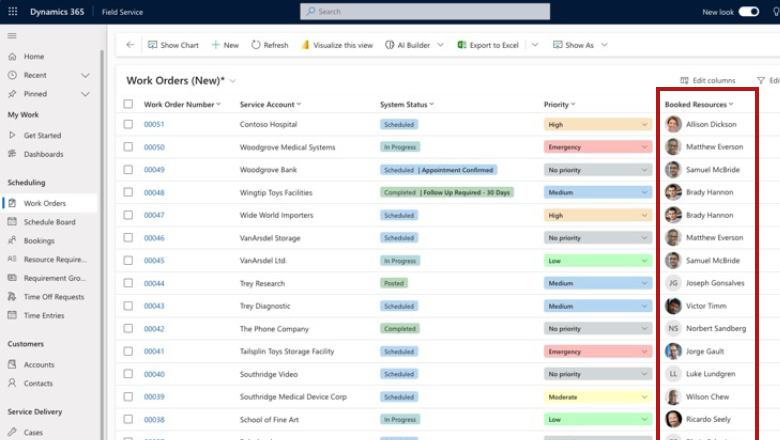
Task: Click Victor Timm's avatar
Action: (674, 306)
